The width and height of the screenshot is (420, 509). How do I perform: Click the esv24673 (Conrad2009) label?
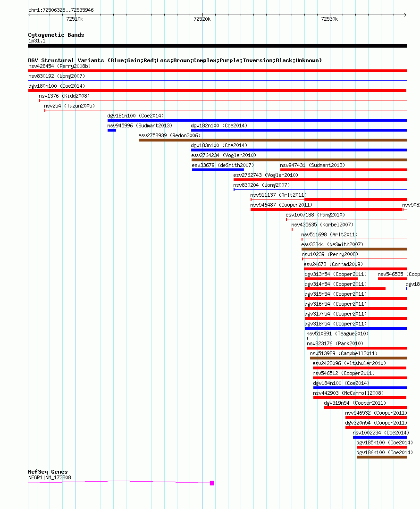(333, 264)
